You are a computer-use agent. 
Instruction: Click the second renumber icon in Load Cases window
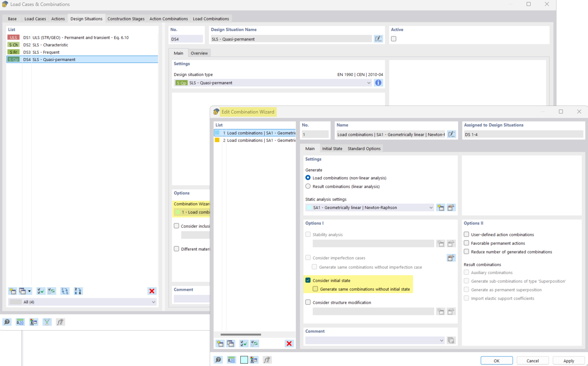[x=78, y=291]
